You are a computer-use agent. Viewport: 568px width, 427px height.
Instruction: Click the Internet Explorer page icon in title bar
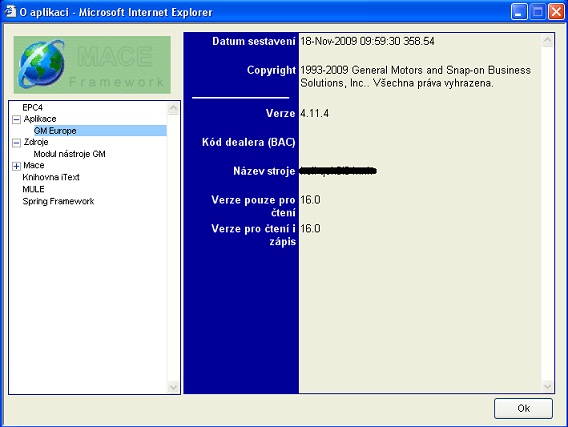point(10,12)
